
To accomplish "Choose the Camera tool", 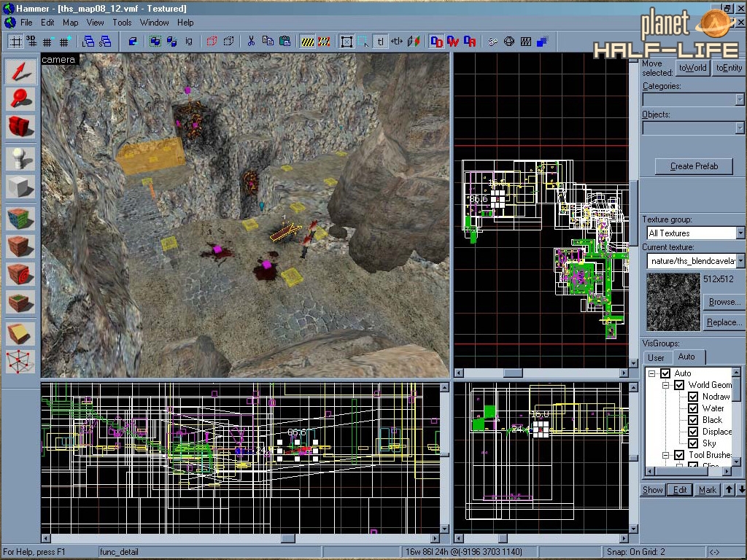I will [x=20, y=127].
